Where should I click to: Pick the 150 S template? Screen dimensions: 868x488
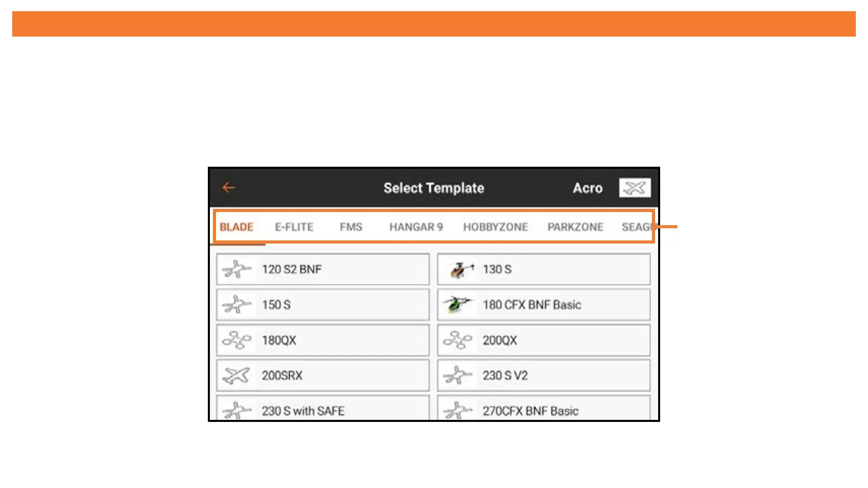(x=323, y=305)
